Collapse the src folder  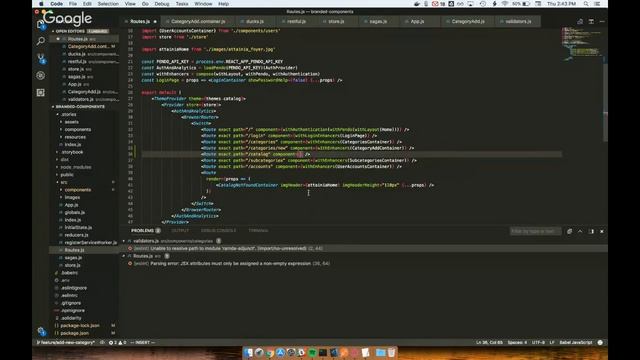tap(63, 182)
